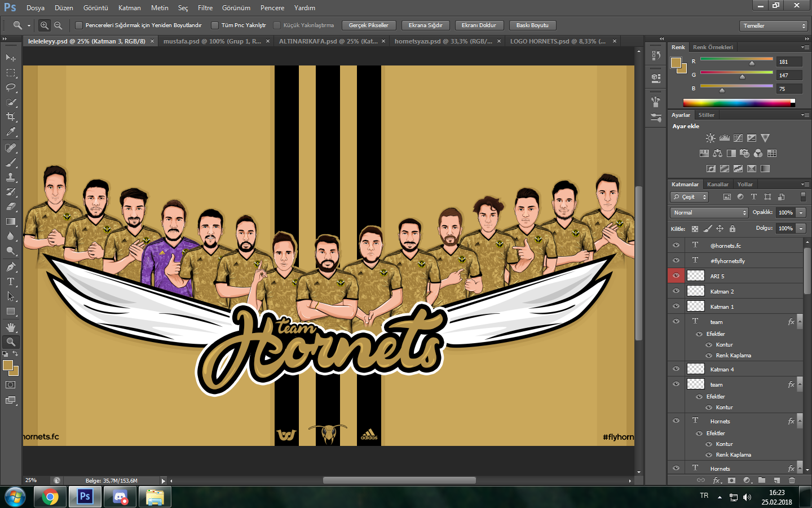
Task: Select the History Brush tool
Action: click(x=11, y=192)
